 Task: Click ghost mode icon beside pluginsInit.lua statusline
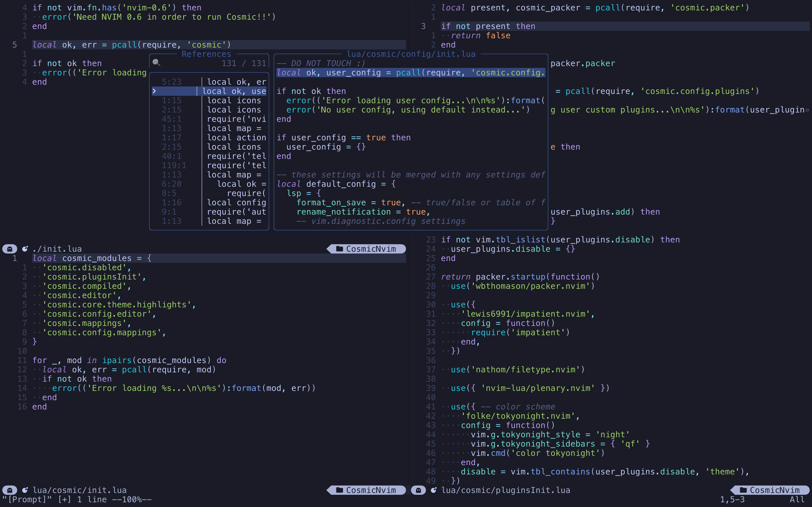click(418, 490)
